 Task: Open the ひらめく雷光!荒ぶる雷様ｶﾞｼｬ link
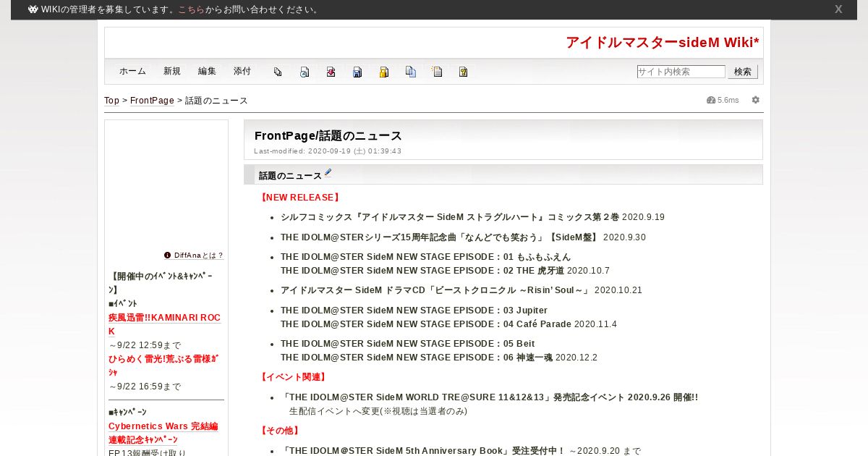coord(163,366)
